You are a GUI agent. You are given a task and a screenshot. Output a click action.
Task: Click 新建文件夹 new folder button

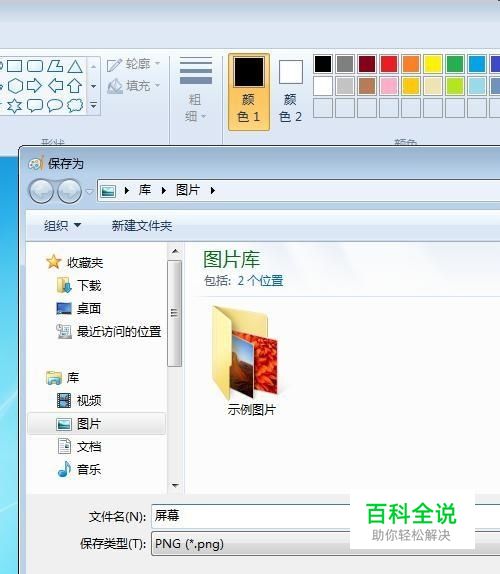point(142,226)
